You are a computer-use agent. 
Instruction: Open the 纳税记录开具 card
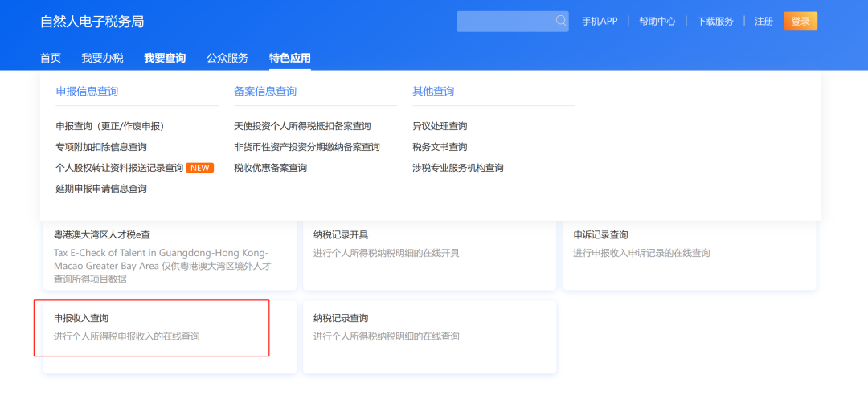[x=429, y=255]
